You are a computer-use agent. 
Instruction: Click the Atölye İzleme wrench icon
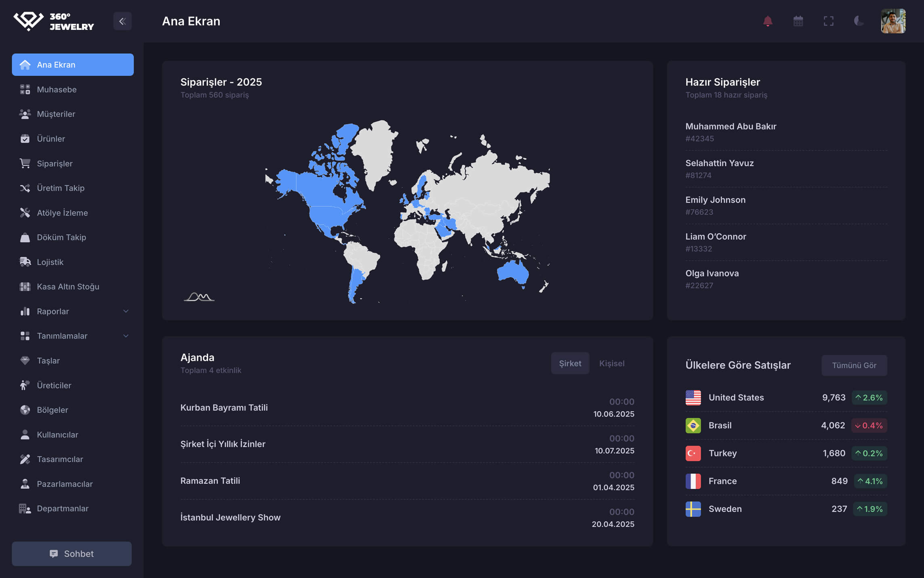25,213
